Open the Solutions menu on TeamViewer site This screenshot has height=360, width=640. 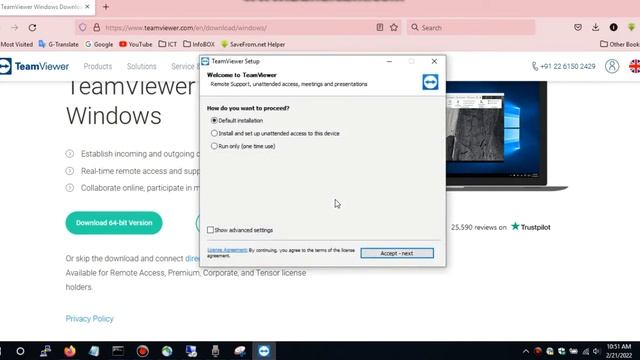(141, 66)
